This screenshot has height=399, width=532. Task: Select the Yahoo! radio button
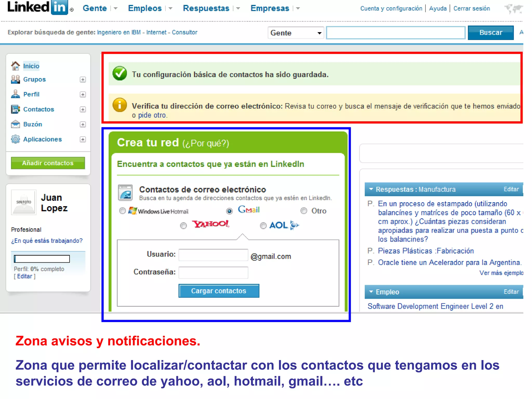[183, 225]
